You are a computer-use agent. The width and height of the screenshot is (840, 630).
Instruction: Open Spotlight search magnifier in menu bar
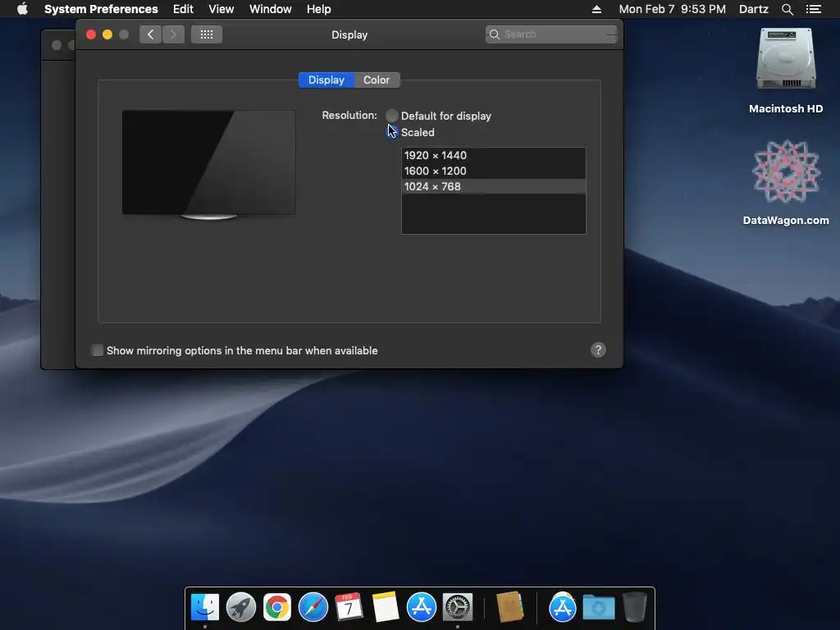pyautogui.click(x=787, y=9)
